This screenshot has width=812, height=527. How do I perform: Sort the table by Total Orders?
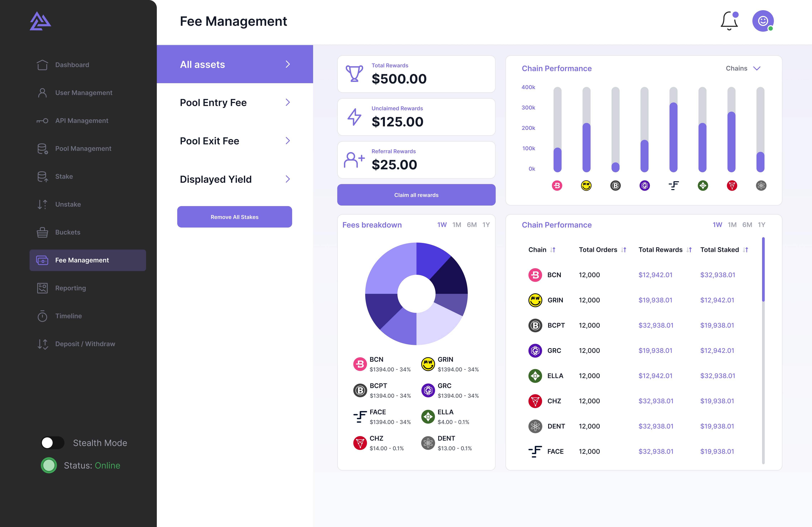click(624, 250)
